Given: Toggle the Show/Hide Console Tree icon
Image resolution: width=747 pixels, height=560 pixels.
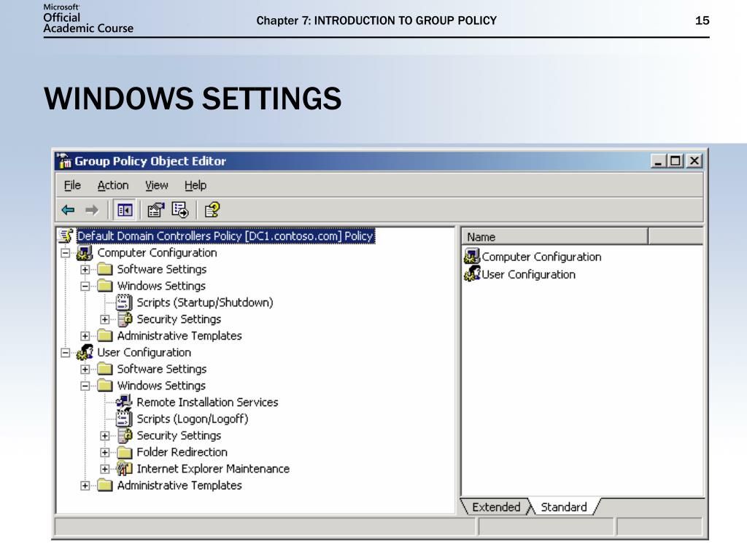Looking at the screenshot, I should point(125,210).
